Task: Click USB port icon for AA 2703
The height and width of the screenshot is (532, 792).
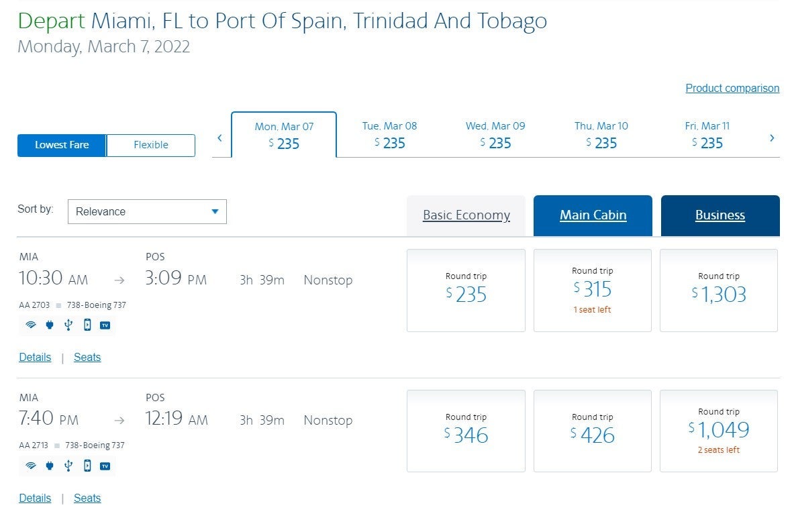Action: click(68, 325)
